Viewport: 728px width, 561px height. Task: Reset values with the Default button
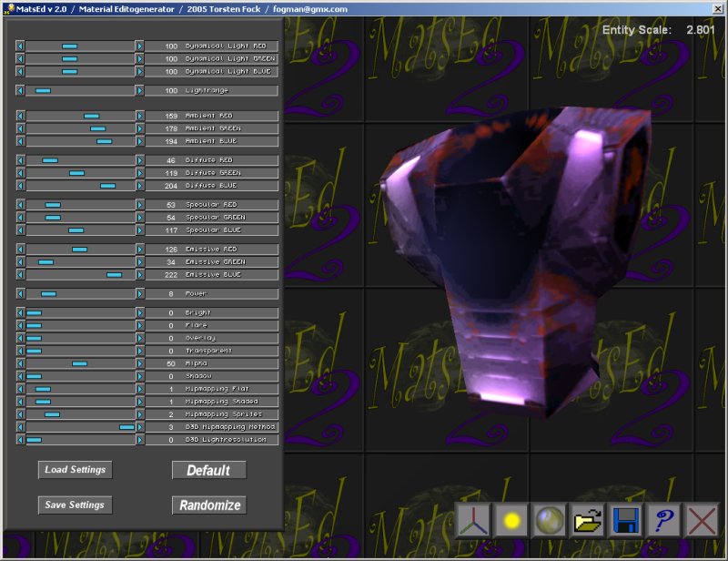(x=208, y=470)
